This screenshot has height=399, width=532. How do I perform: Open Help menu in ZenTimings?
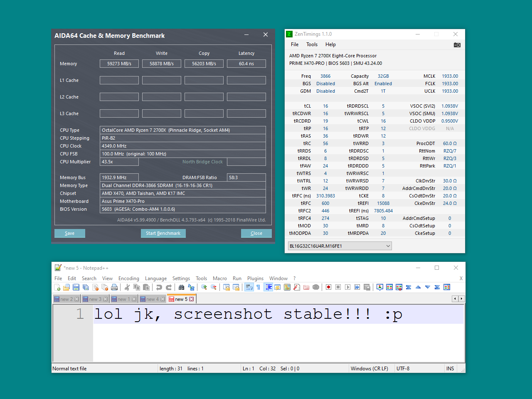click(330, 44)
